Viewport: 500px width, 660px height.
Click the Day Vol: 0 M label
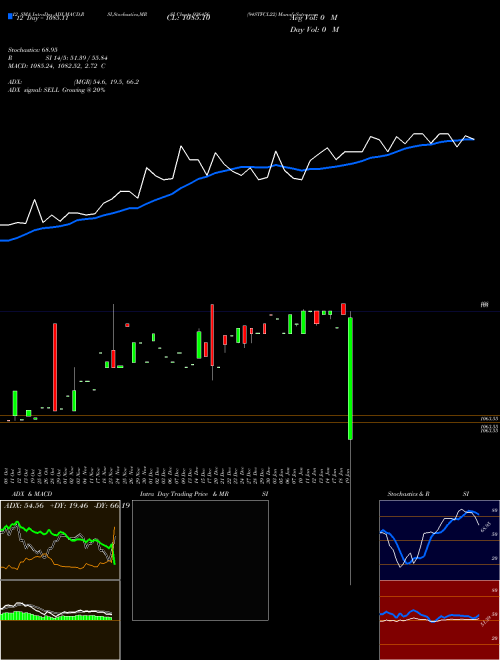pos(314,29)
